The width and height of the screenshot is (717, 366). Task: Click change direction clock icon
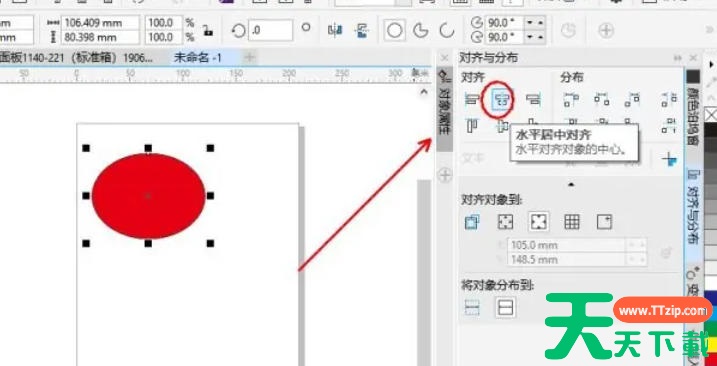tap(568, 31)
